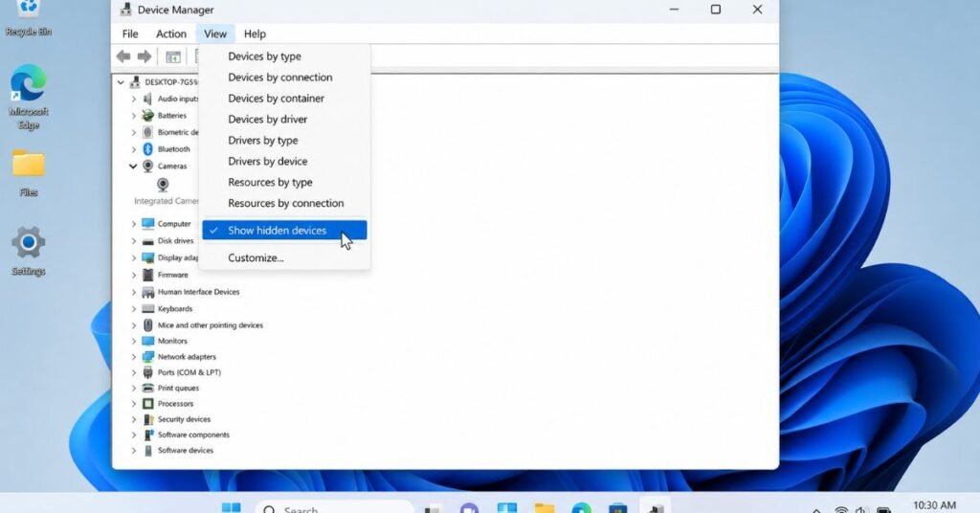This screenshot has width=980, height=513.
Task: Click the Disk drives icon
Action: click(x=147, y=241)
